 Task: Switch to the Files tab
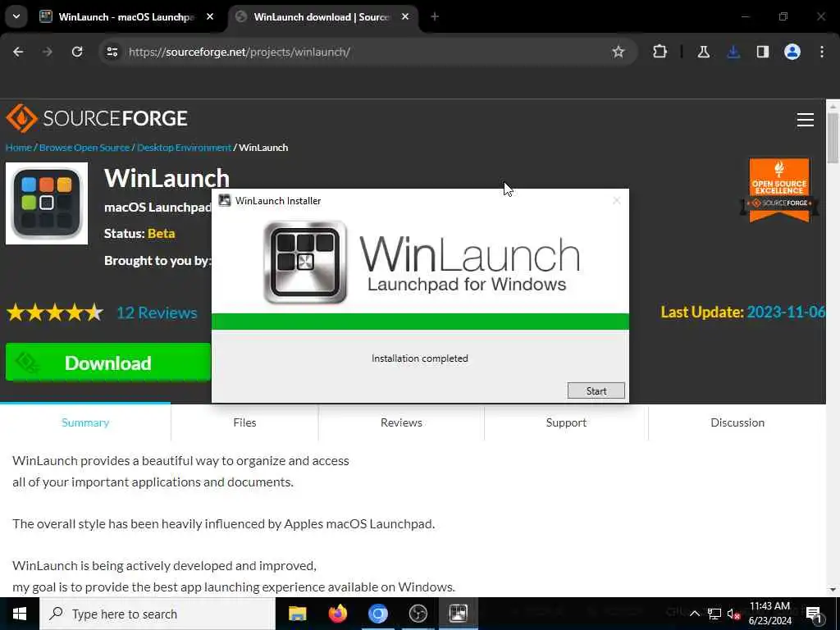[244, 422]
